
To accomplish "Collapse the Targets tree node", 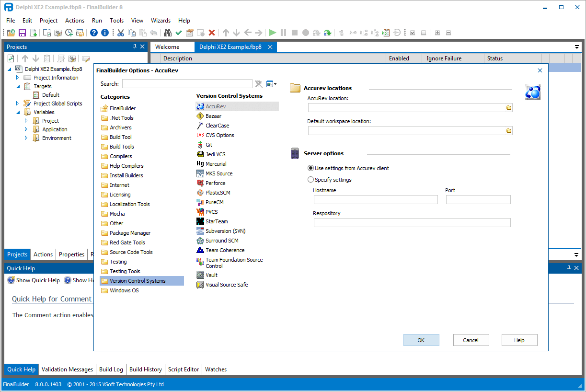I will (x=18, y=86).
